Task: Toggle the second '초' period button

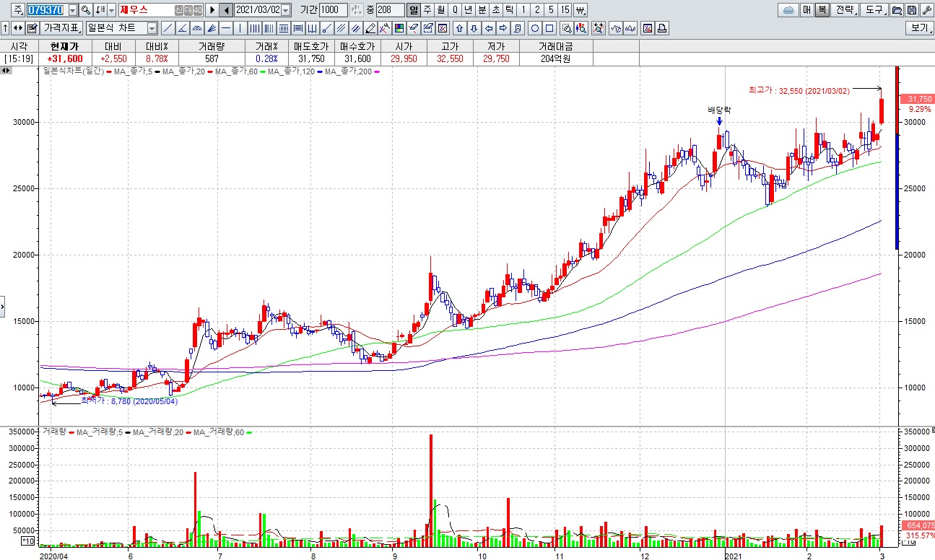Action: (x=495, y=10)
